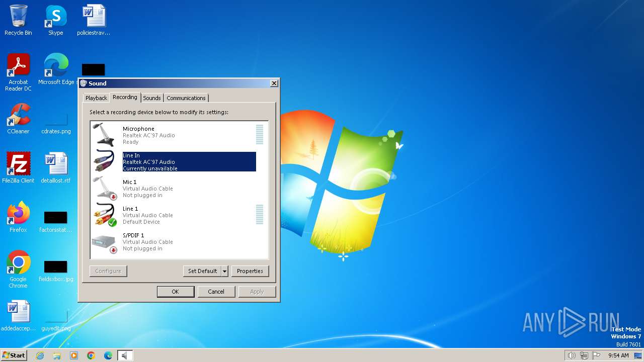Click OK in Sound dialog
Image resolution: width=644 pixels, height=362 pixels.
(x=176, y=292)
